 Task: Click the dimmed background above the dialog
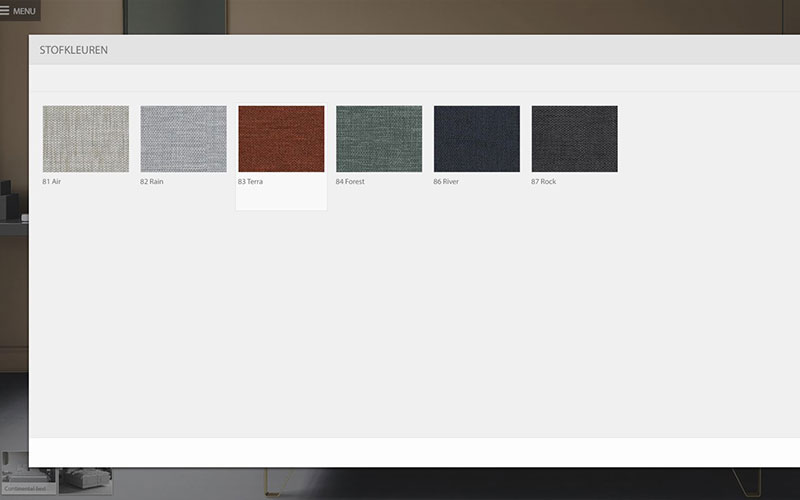[400, 16]
